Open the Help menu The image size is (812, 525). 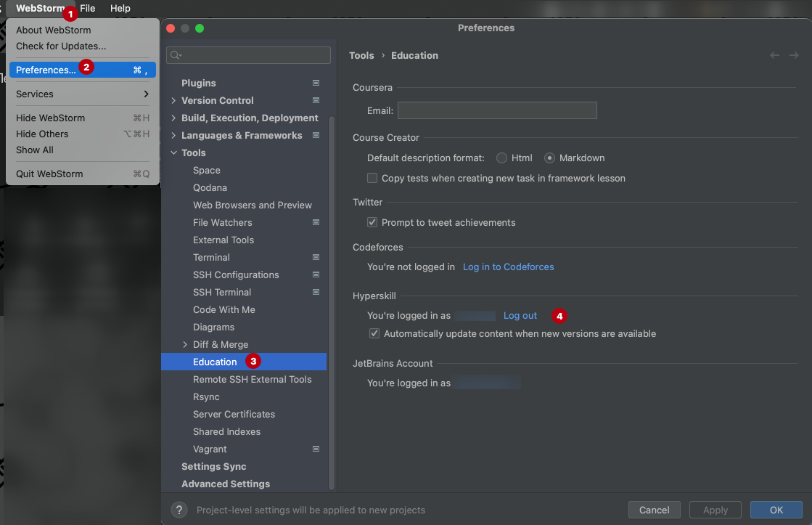point(120,8)
